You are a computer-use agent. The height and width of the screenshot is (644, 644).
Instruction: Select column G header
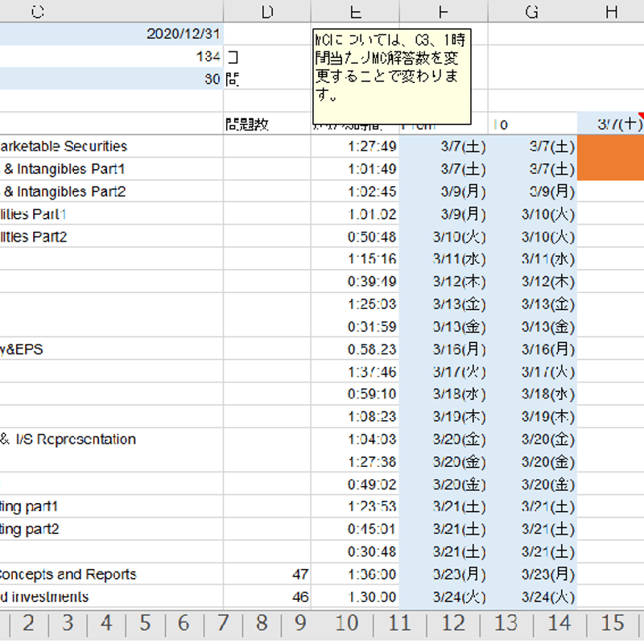point(532,11)
